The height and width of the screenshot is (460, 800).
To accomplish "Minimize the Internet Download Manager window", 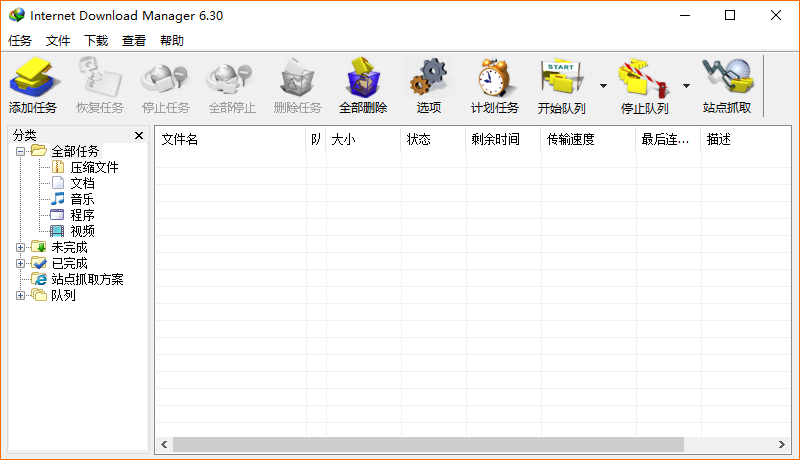I will 685,15.
